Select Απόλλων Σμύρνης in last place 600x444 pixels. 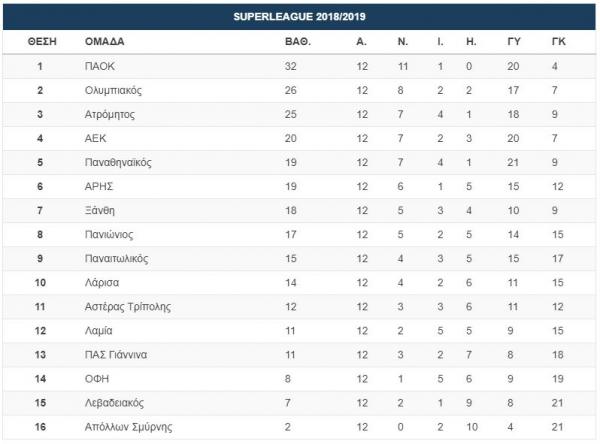tap(122, 426)
